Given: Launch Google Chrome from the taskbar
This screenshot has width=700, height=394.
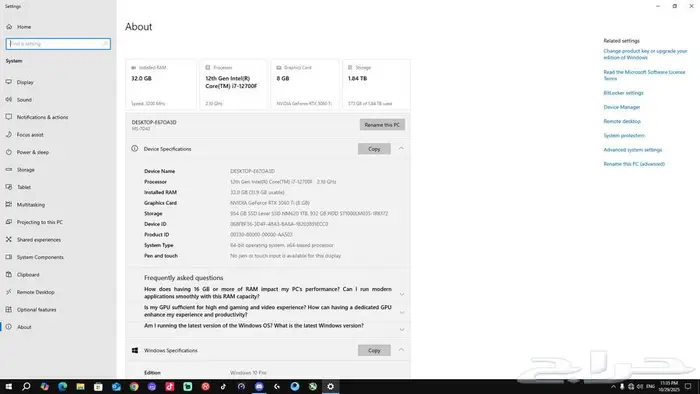Looking at the screenshot, I should point(134,386).
